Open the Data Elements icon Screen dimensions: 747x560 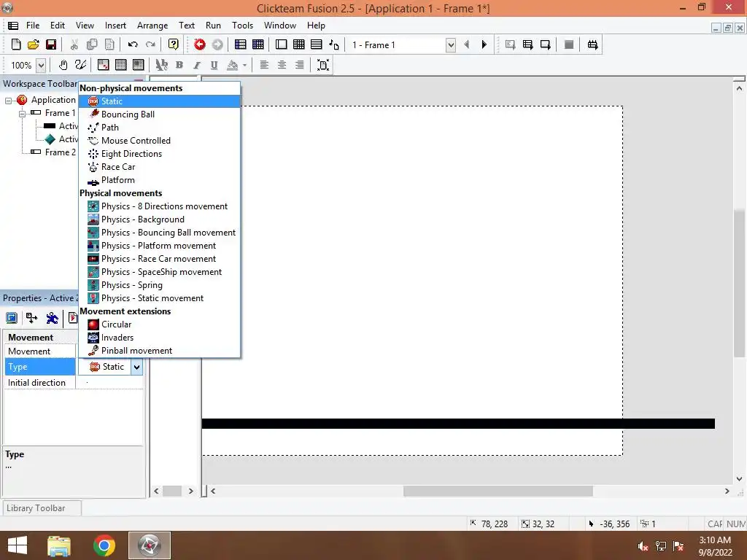[334, 44]
